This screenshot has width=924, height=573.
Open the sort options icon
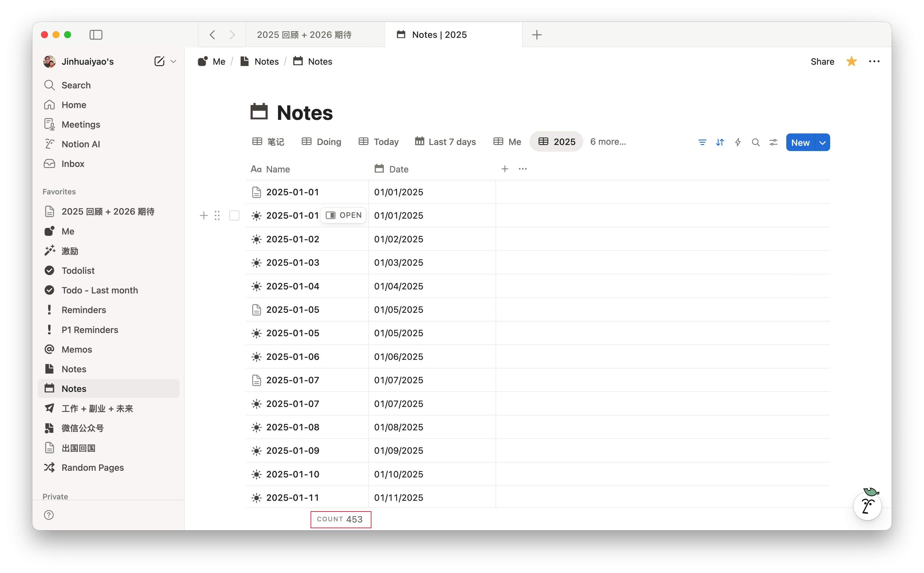point(720,142)
